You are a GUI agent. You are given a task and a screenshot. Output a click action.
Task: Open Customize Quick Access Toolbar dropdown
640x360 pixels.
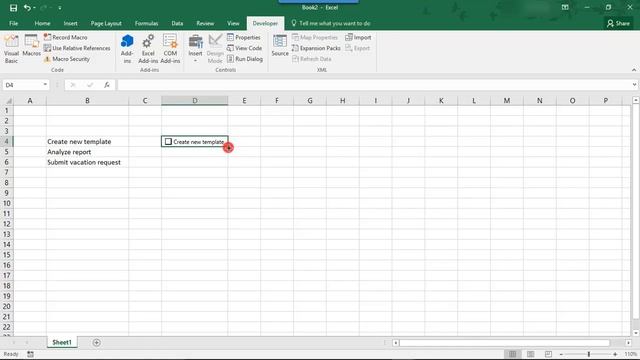tap(60, 8)
